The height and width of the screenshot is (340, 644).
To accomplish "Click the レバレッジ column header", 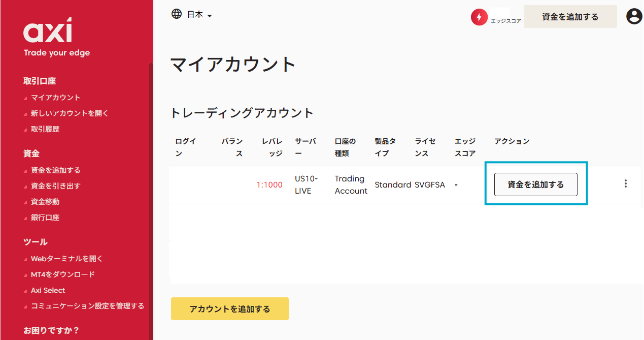I will [x=272, y=147].
